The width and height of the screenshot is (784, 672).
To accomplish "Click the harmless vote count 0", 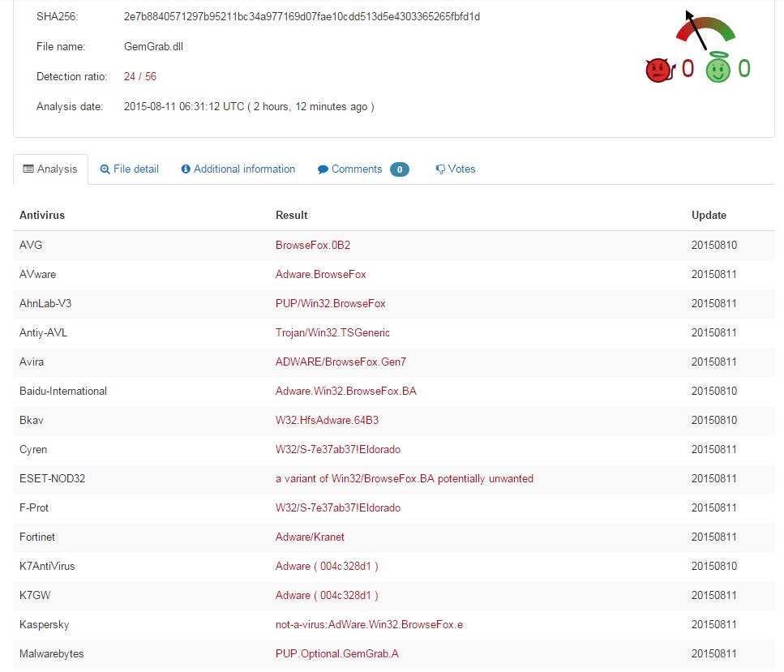I will (x=744, y=69).
